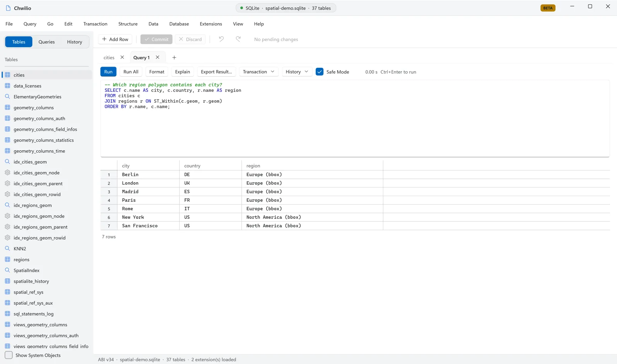Click the city column header
This screenshot has height=364, width=617.
(148, 166)
